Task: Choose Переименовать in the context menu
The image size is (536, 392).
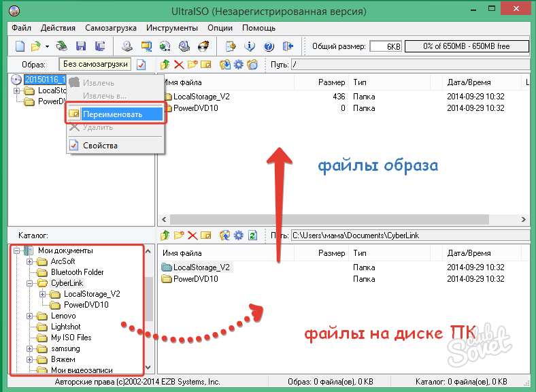Action: tap(116, 114)
